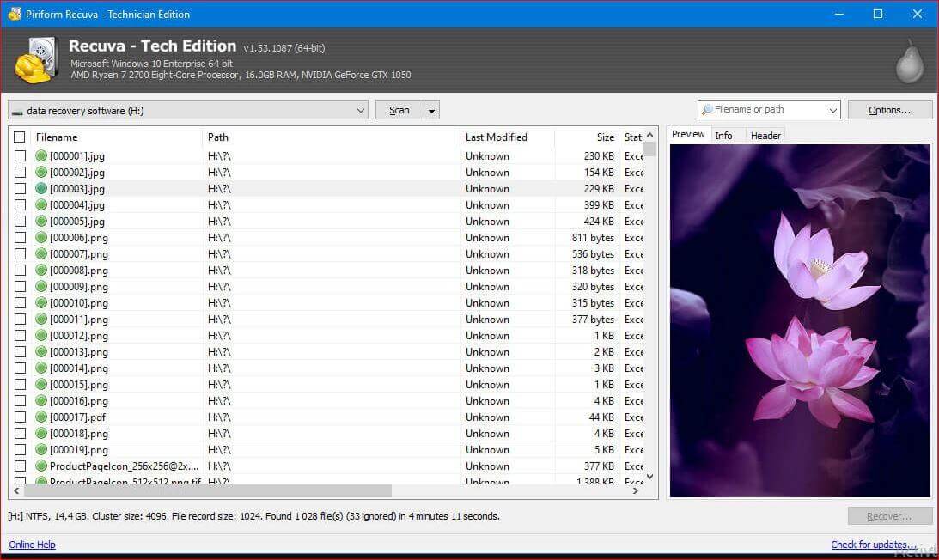Switch to the Info tab
Image resolution: width=939 pixels, height=560 pixels.
point(723,136)
